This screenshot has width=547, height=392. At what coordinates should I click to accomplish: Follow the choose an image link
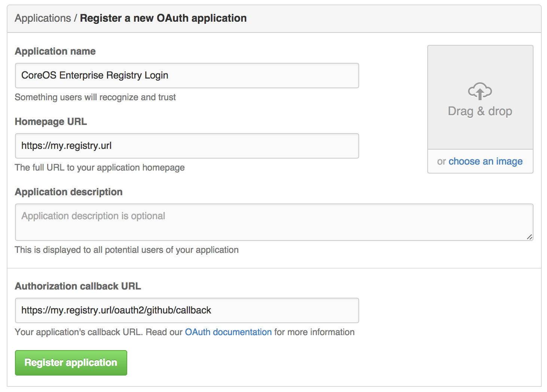tap(485, 161)
